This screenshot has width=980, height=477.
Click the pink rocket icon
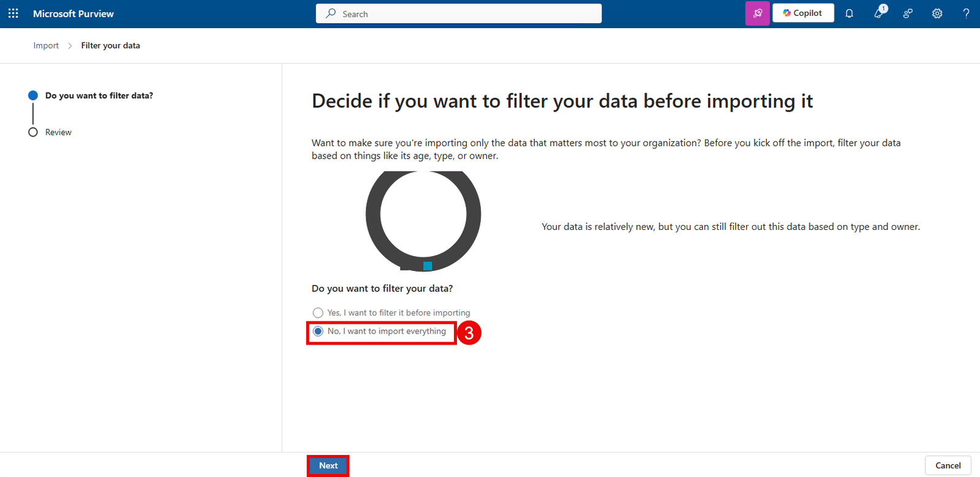757,13
